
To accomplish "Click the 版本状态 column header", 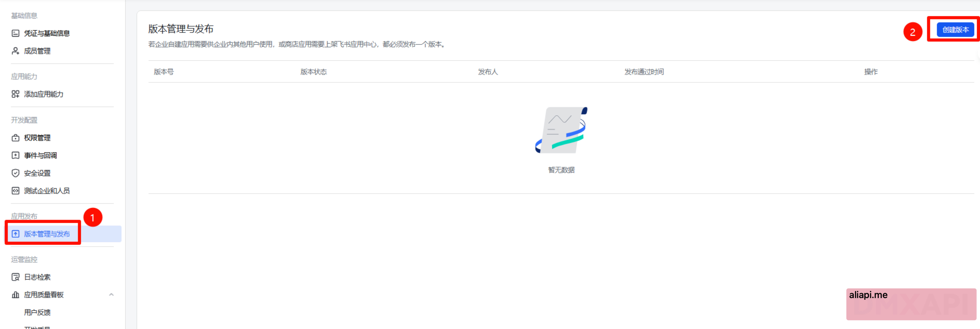I will click(313, 72).
